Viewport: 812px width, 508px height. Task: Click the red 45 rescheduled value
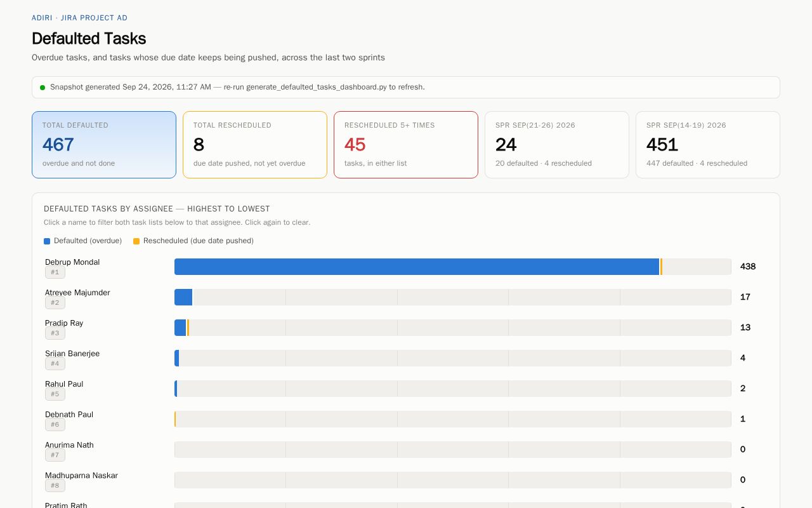click(x=355, y=145)
